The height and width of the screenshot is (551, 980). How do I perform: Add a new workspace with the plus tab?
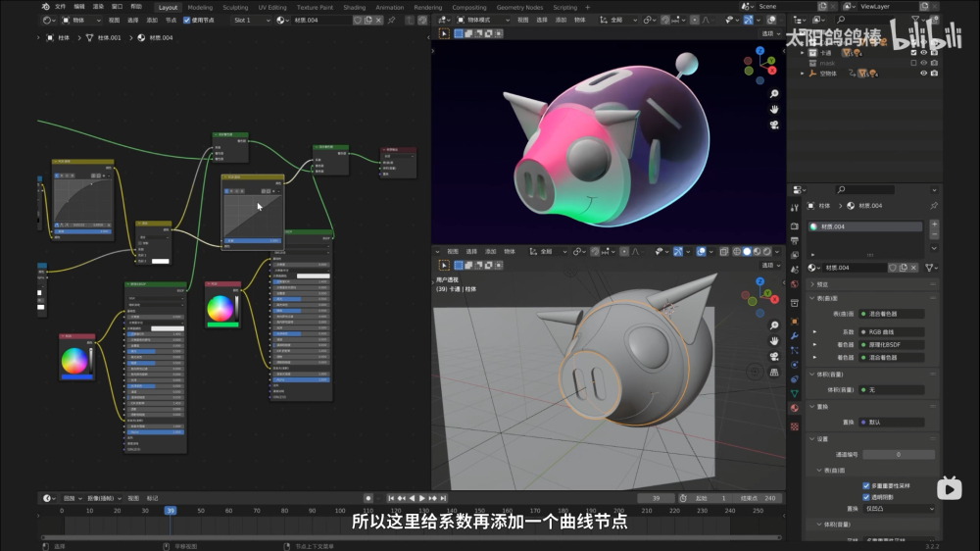pos(587,8)
